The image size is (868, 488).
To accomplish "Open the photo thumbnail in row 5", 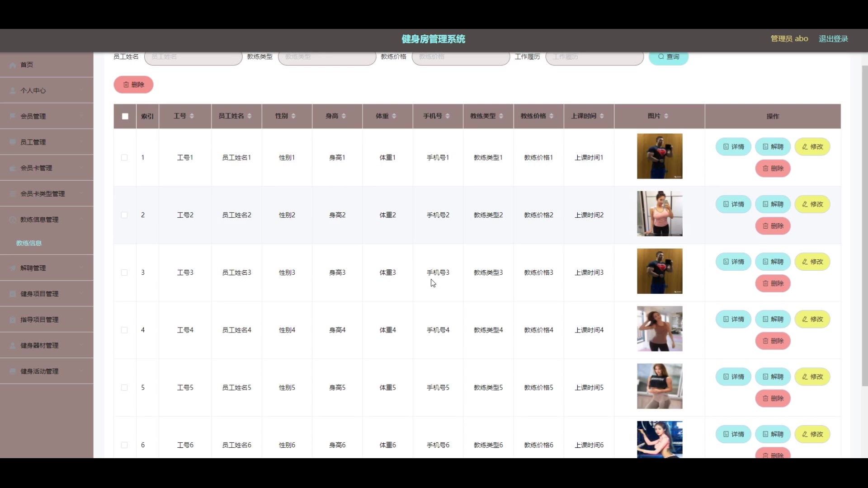I will [x=660, y=386].
